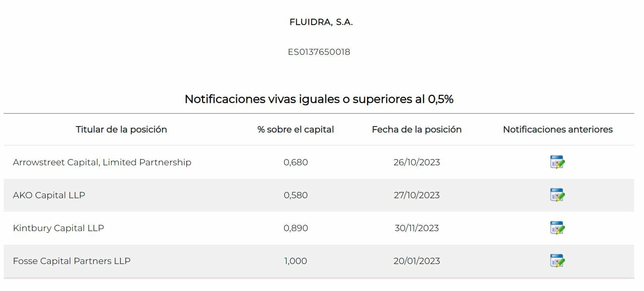Click the 0,890 capital percentage value
The width and height of the screenshot is (644, 291).
[296, 228]
